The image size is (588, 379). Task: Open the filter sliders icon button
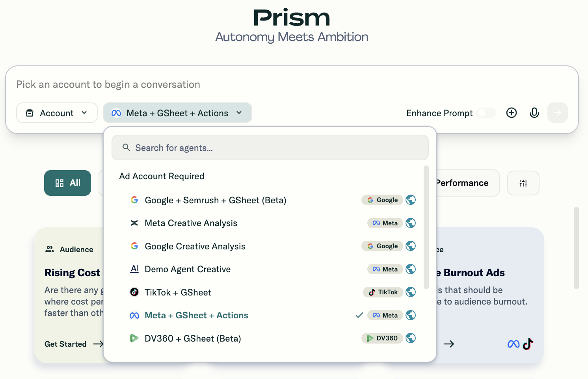tap(523, 183)
